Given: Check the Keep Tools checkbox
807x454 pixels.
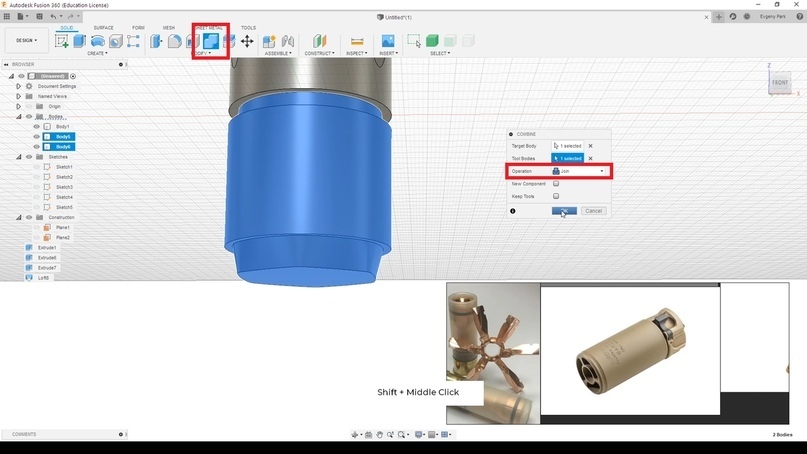Looking at the screenshot, I should pos(556,196).
